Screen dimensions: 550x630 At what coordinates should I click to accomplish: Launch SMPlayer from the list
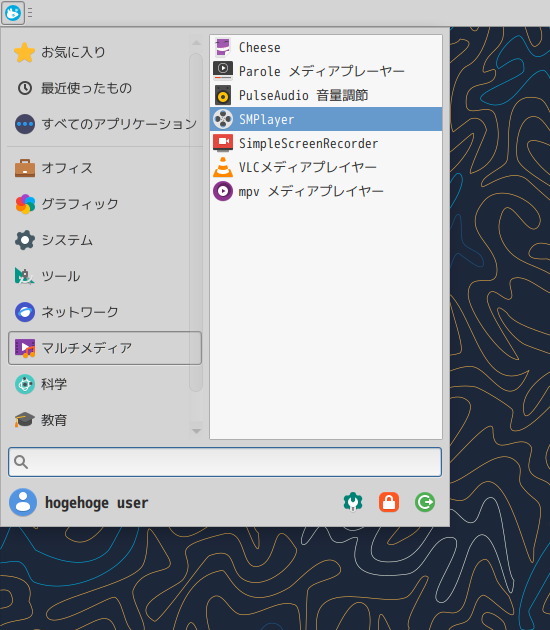[x=325, y=119]
